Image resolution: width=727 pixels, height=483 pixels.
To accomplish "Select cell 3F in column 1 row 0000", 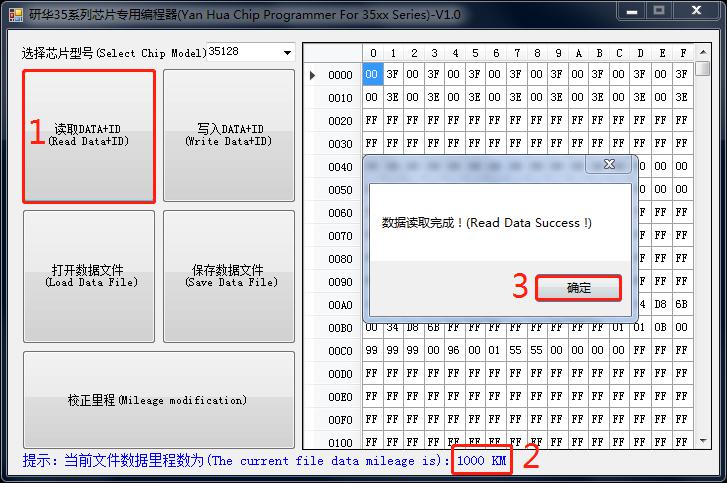I will (x=393, y=74).
